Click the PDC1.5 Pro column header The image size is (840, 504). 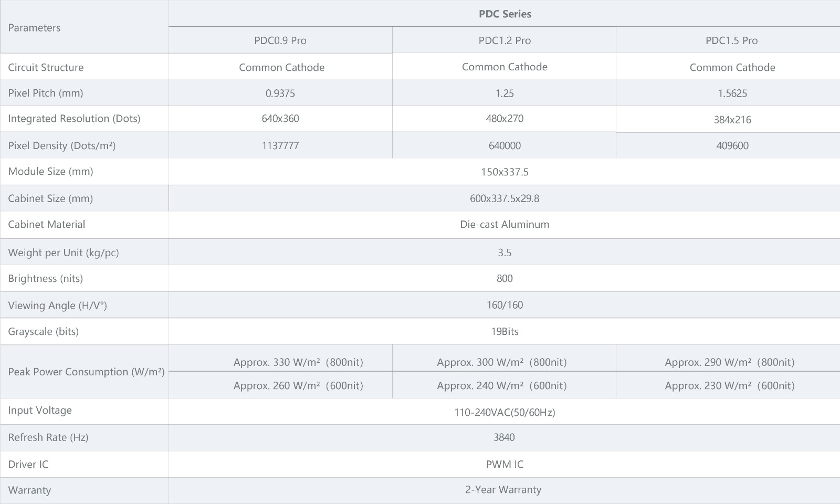click(731, 40)
